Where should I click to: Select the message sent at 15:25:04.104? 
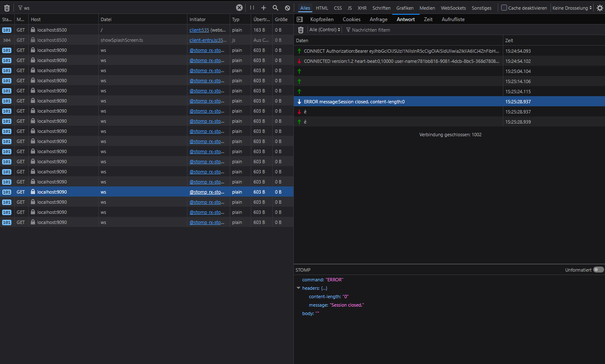(449, 71)
